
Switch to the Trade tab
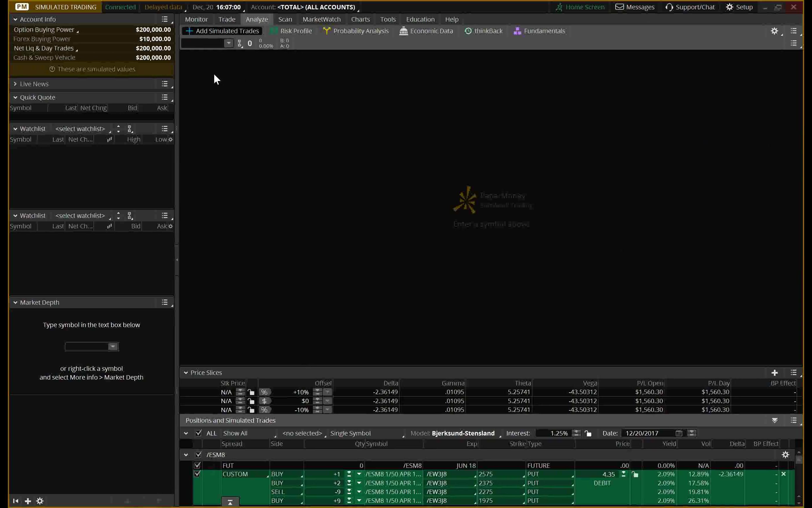[227, 19]
